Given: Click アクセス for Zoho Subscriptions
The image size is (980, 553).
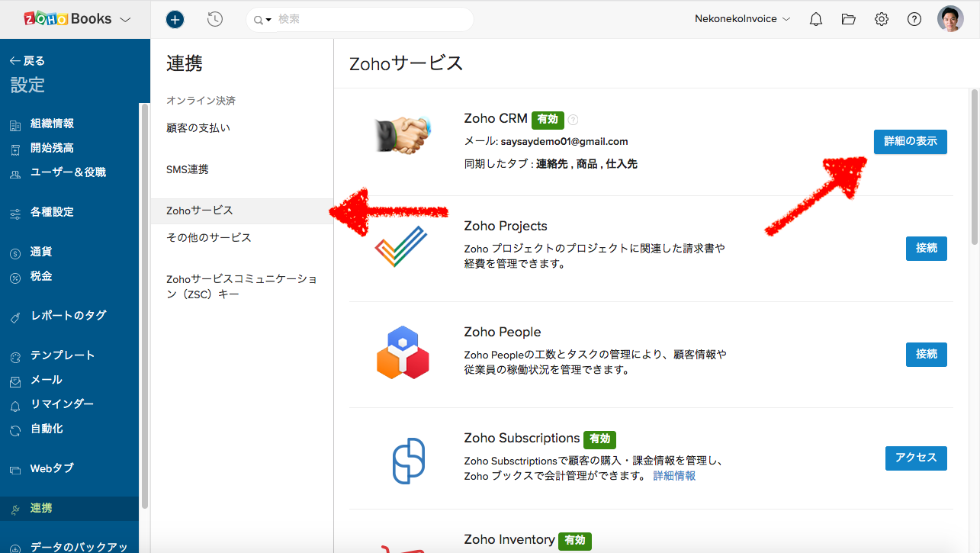Looking at the screenshot, I should [916, 458].
